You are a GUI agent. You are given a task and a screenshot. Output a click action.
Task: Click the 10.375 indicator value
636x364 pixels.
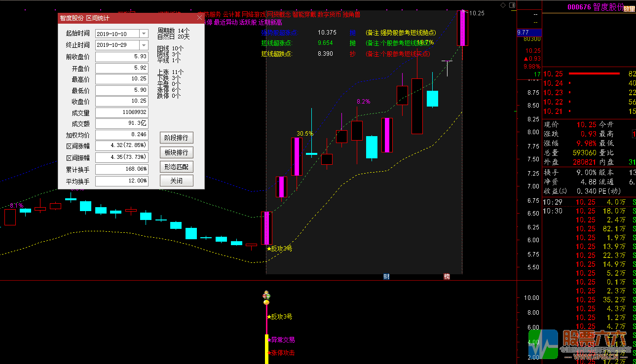327,33
